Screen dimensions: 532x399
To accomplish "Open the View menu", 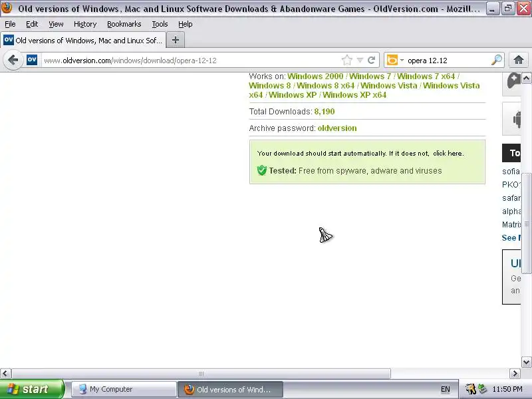I will click(x=56, y=24).
